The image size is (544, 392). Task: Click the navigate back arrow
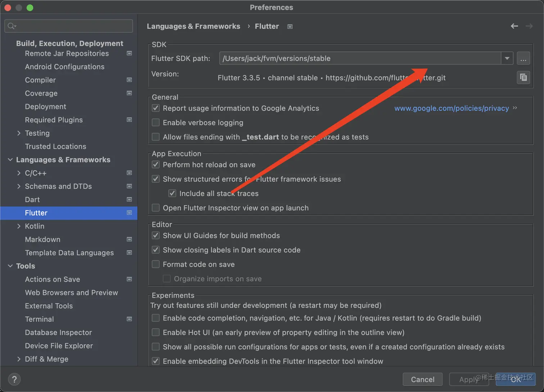(514, 26)
